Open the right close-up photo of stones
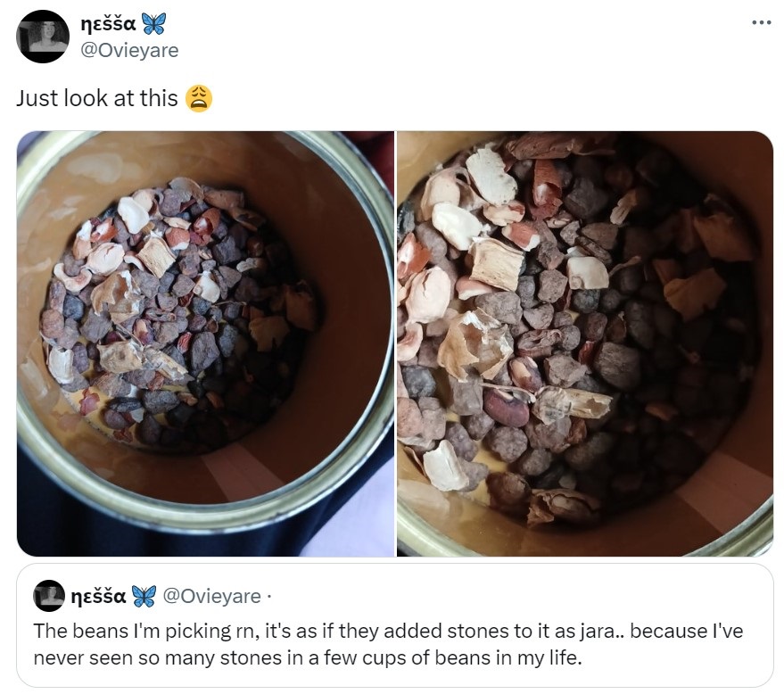 pyautogui.click(x=585, y=343)
